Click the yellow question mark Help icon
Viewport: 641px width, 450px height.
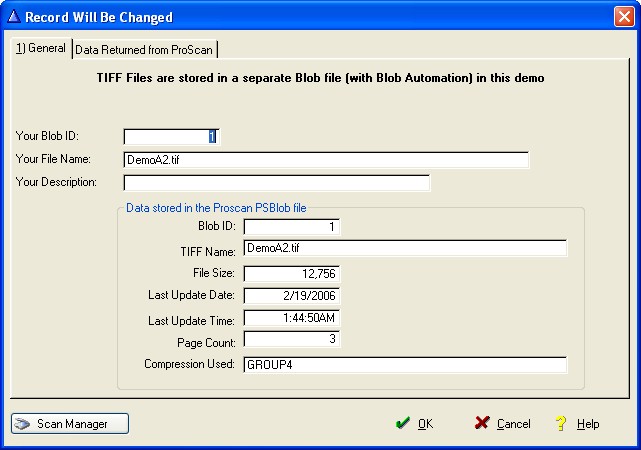[561, 423]
